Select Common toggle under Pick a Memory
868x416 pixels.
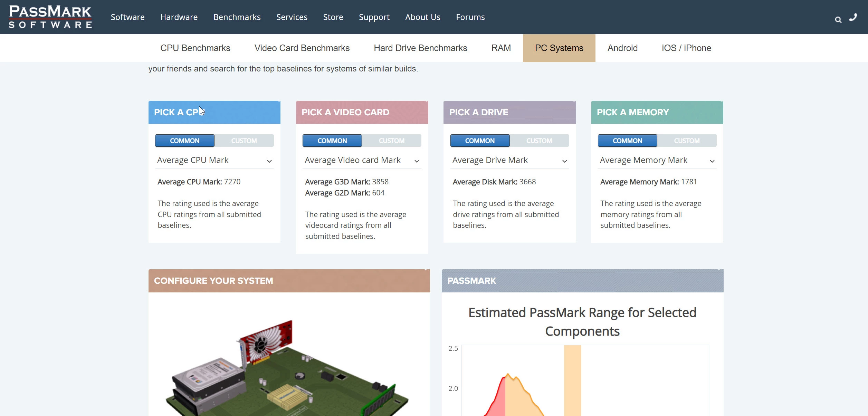[x=627, y=141]
